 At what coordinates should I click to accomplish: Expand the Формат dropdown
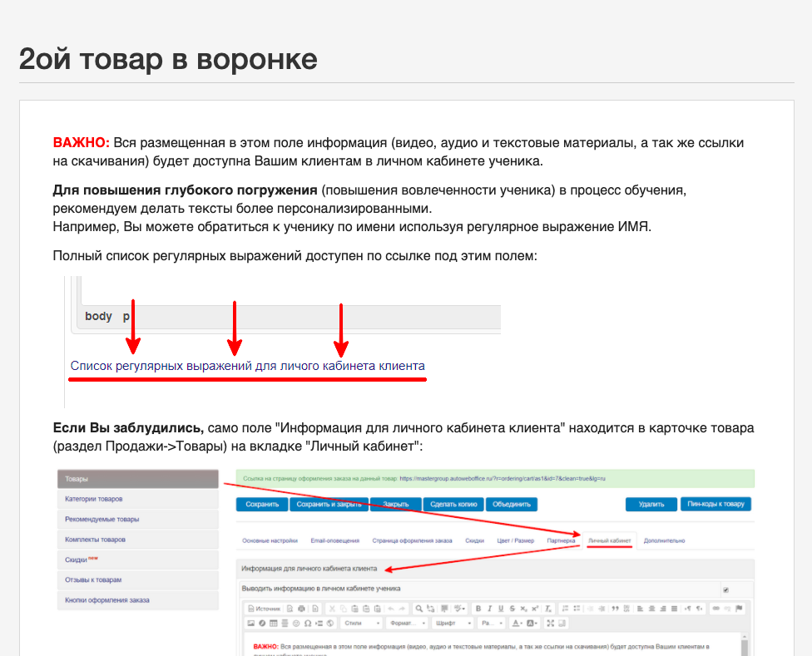coord(408,623)
